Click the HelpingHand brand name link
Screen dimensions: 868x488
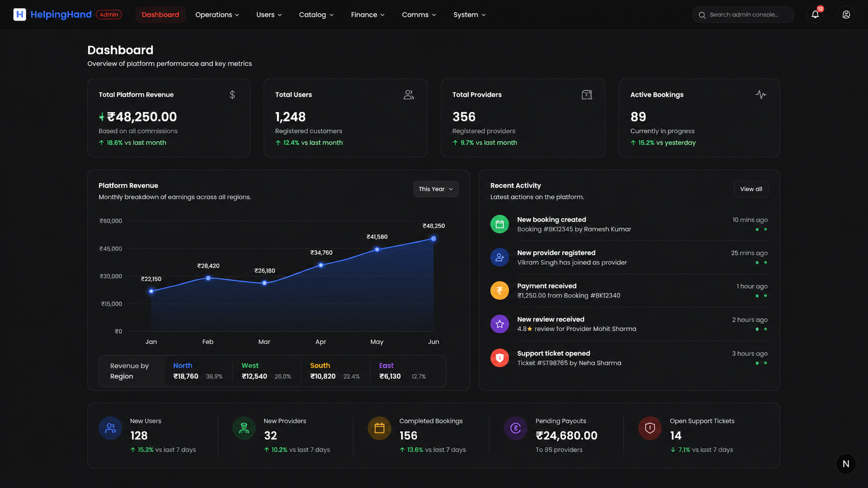coord(61,15)
